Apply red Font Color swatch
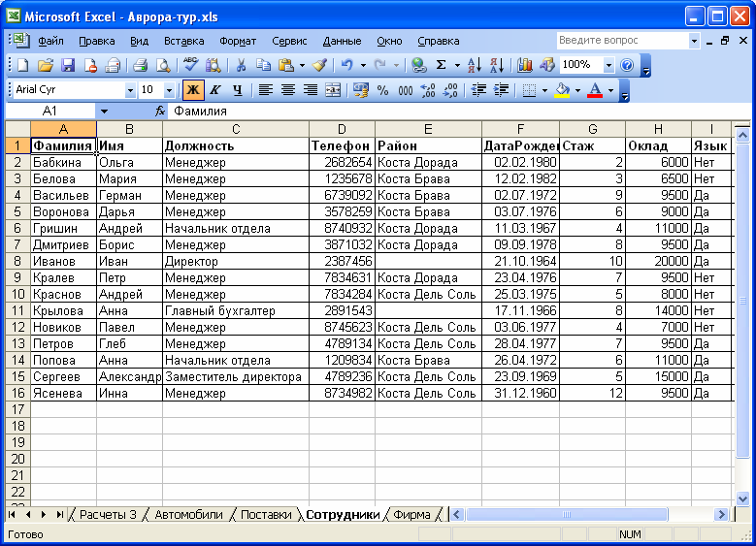Viewport: 756px width, 546px height. (595, 90)
